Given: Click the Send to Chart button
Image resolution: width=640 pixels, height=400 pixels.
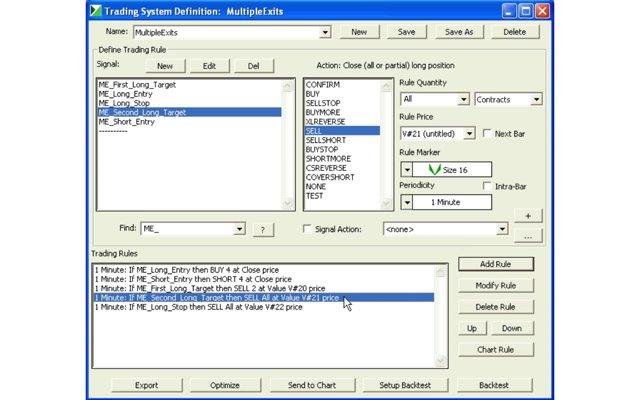Looking at the screenshot, I should [312, 385].
